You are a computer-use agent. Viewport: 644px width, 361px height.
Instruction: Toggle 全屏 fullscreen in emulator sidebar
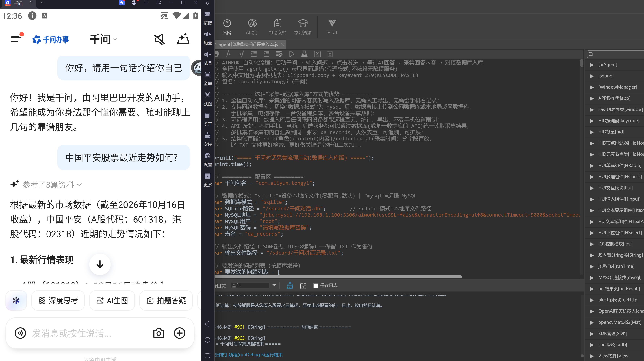click(x=207, y=79)
